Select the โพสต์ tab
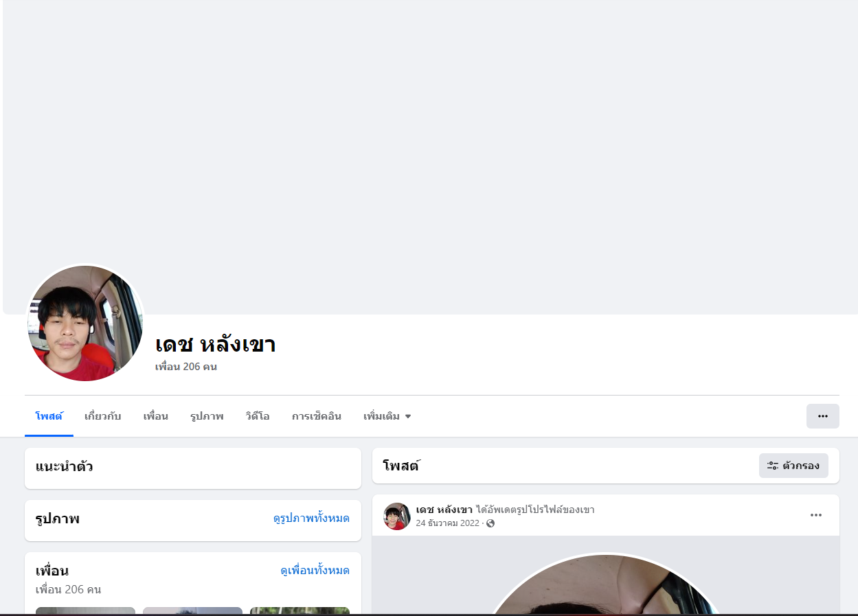This screenshot has height=616, width=858. (x=49, y=416)
